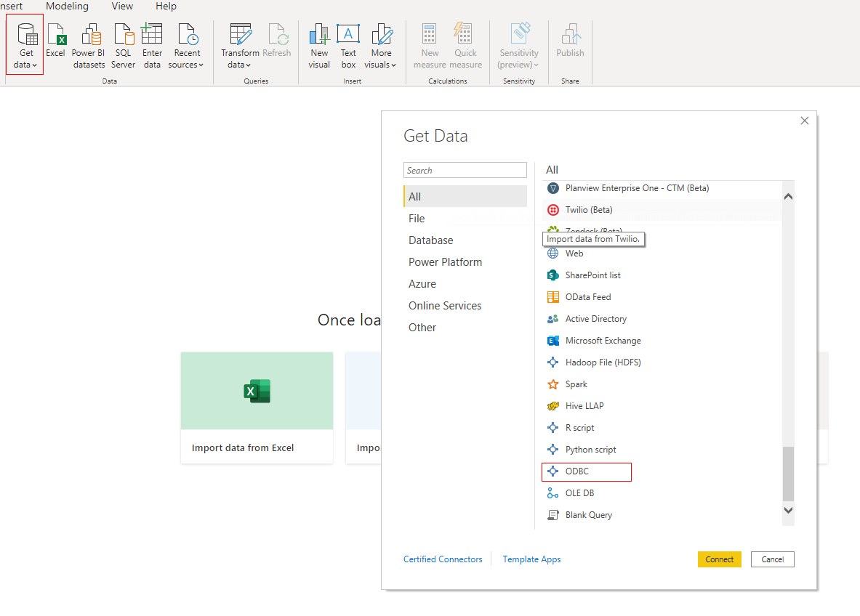Click the Enter data ribbon icon
Image resolution: width=860 pixels, height=616 pixels.
coord(152,46)
